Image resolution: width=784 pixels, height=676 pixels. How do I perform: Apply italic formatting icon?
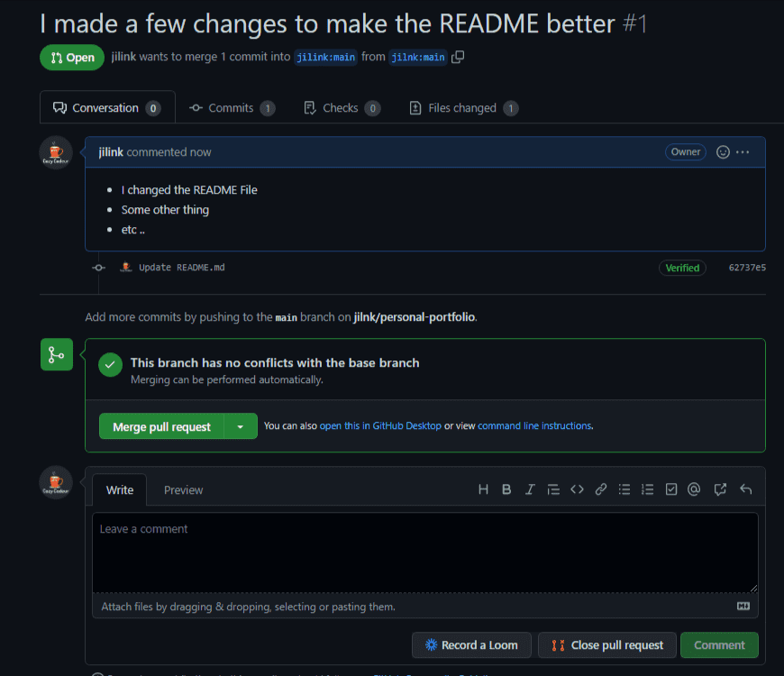pos(530,489)
